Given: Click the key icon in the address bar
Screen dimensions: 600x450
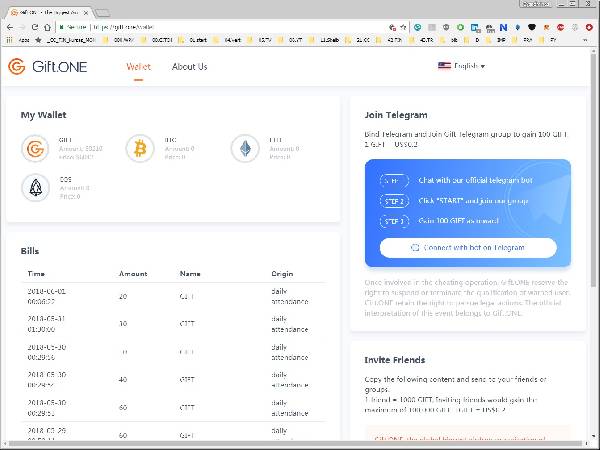Looking at the screenshot, I should [x=392, y=27].
